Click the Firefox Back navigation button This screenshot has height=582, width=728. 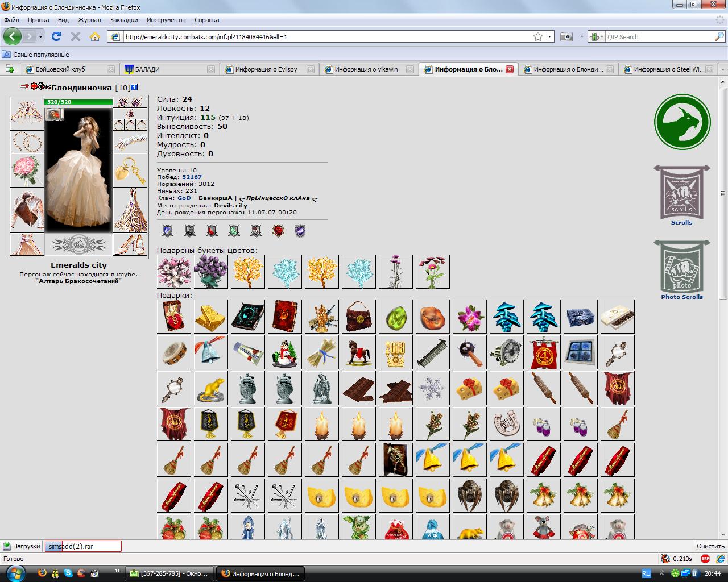[x=13, y=36]
